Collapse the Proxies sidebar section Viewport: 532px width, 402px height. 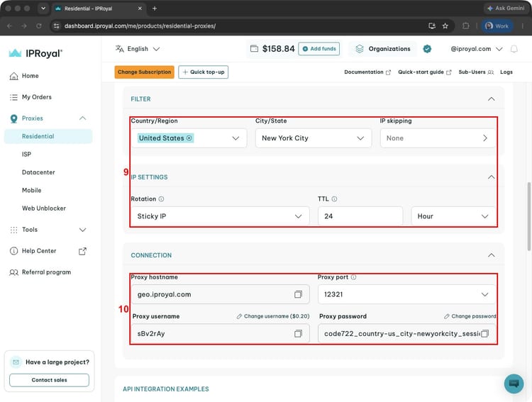tap(82, 118)
